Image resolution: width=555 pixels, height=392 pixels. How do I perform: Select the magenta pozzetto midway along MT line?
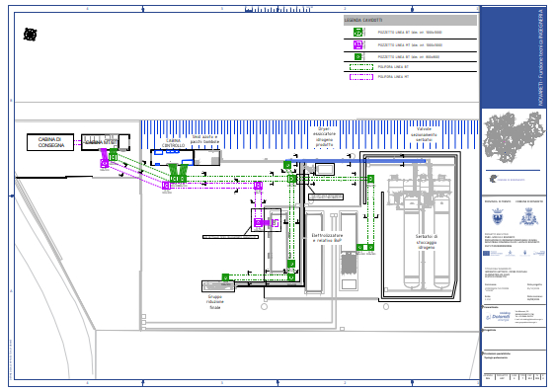tap(258, 186)
